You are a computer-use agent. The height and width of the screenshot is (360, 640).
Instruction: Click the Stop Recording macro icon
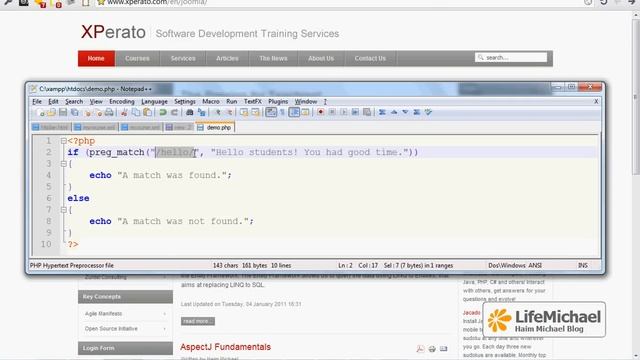coord(332,112)
